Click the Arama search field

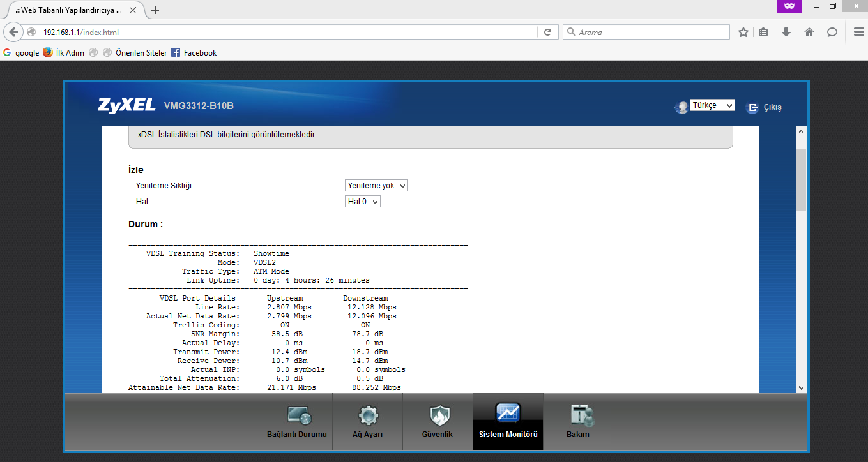coord(646,32)
